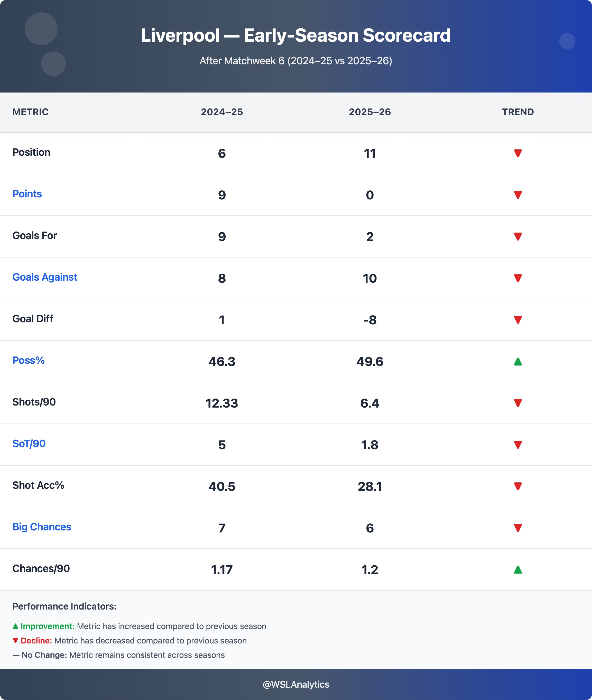Click the TREND column header
This screenshot has height=700, width=592.
[x=517, y=112]
